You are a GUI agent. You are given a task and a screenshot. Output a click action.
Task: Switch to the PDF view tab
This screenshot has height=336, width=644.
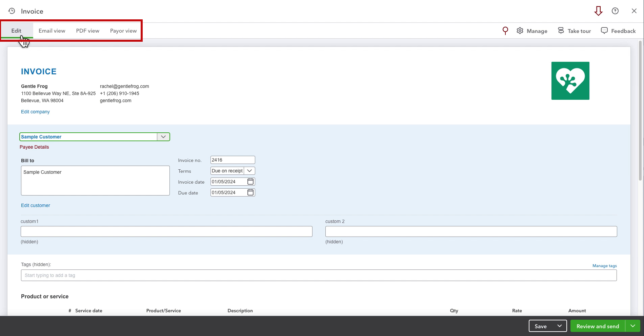pos(88,31)
